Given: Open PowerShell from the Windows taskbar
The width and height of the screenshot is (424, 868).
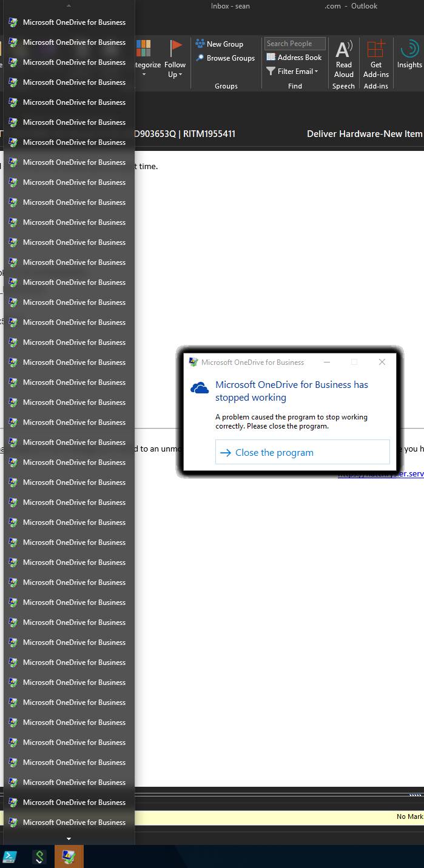Looking at the screenshot, I should point(10,856).
